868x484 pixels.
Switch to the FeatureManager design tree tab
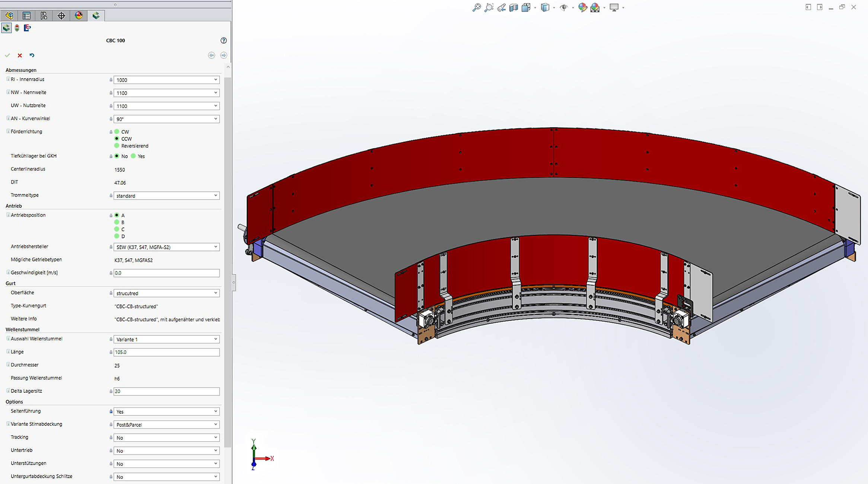click(9, 16)
